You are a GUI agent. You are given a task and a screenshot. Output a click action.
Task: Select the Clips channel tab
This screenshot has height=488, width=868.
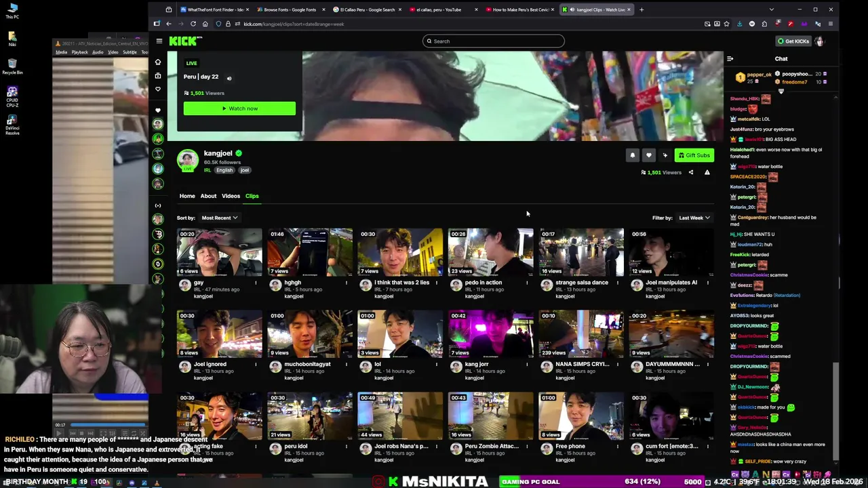click(x=252, y=196)
